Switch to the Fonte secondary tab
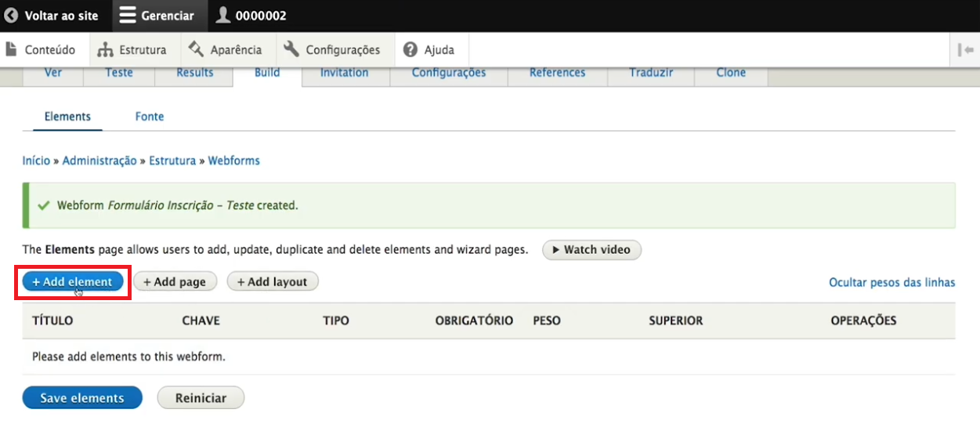Screen dimensions: 980x442 tap(149, 116)
